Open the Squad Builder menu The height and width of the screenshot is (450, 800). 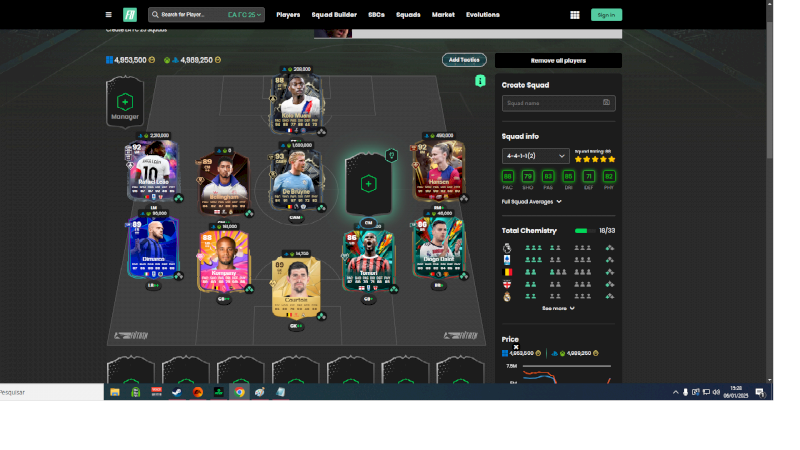point(334,15)
